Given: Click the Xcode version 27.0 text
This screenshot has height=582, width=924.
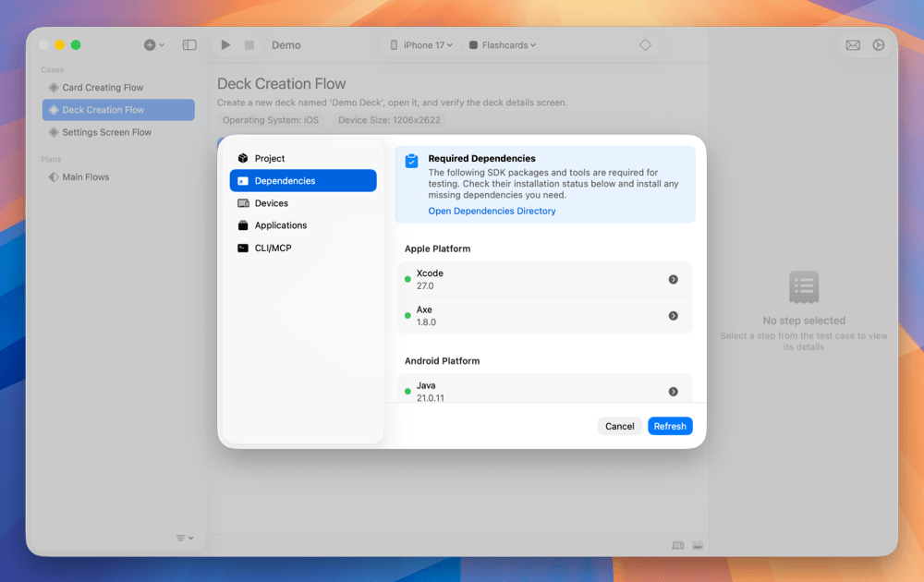Looking at the screenshot, I should click(425, 285).
